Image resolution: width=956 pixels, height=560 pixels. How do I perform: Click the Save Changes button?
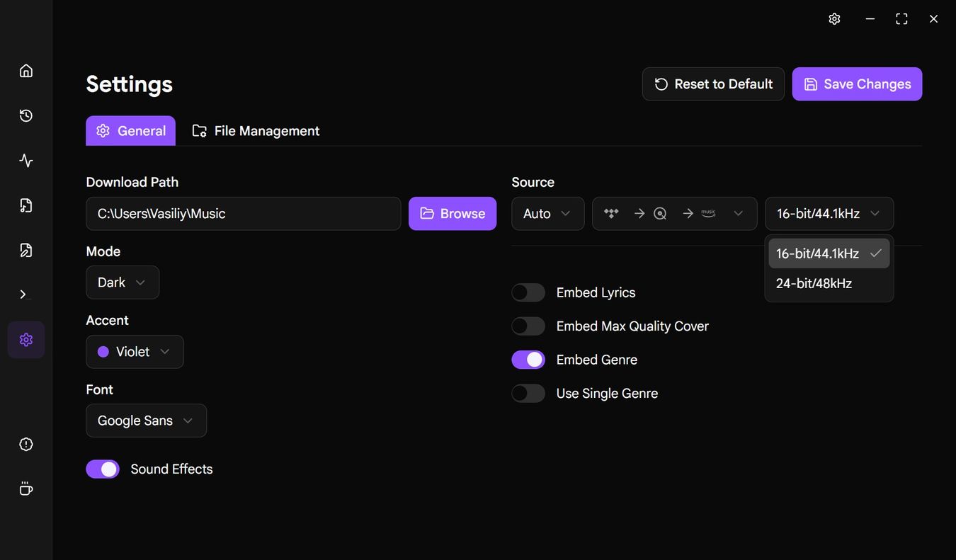tap(857, 84)
